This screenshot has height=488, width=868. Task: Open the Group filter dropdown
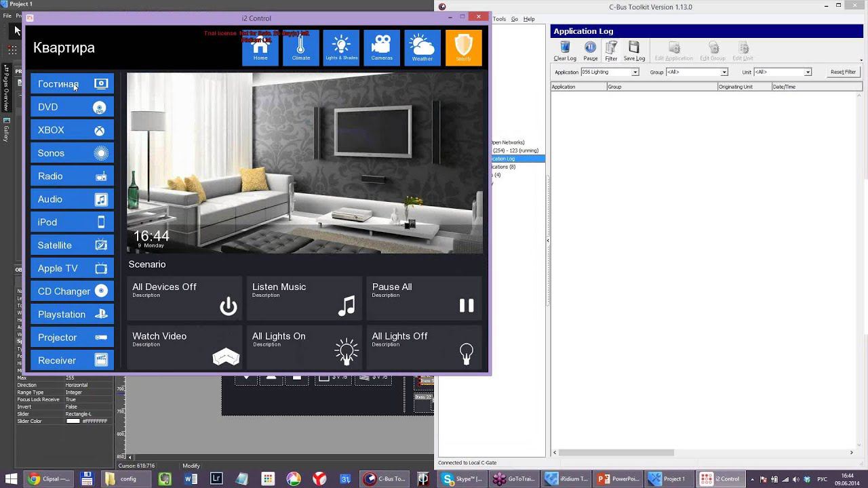[724, 72]
